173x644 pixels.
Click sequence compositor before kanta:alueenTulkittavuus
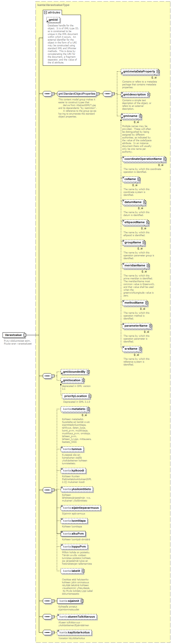47,617
